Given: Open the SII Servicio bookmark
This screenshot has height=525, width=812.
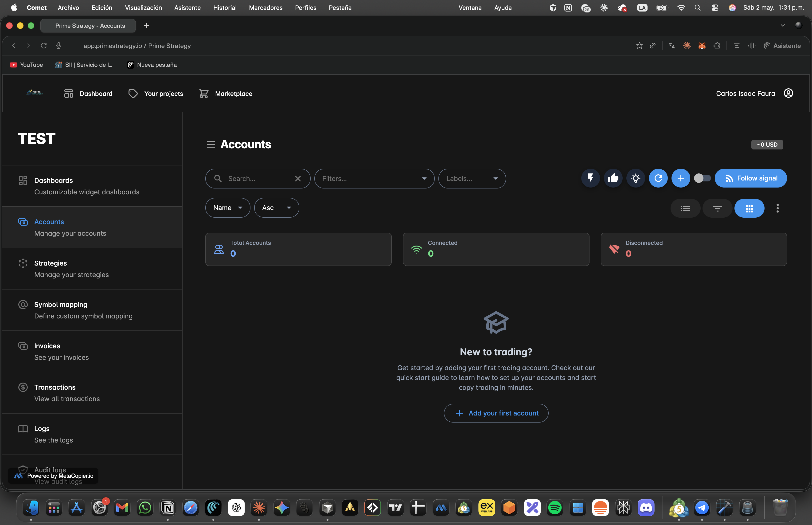Looking at the screenshot, I should [x=84, y=65].
